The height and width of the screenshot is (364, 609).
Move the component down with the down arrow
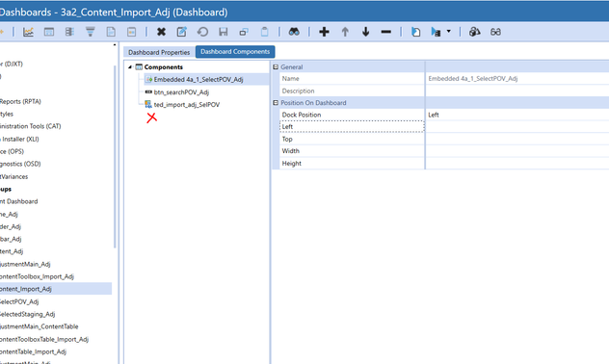pos(365,32)
